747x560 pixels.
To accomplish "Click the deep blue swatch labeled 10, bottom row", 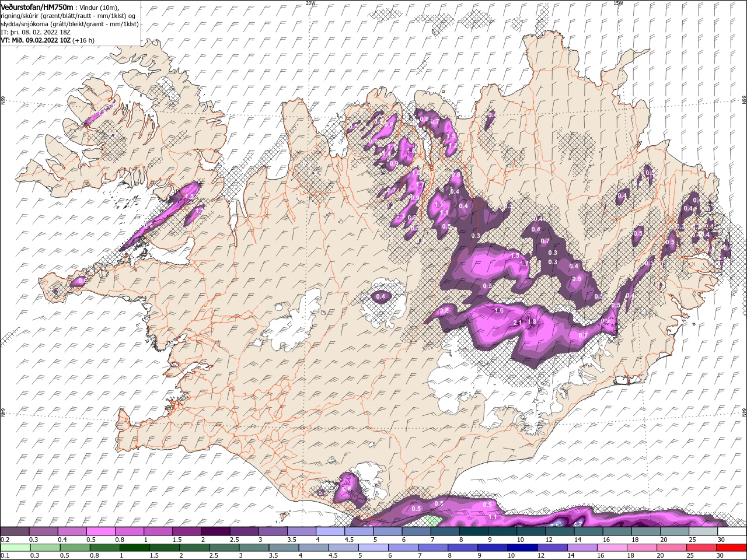I will 522,548.
